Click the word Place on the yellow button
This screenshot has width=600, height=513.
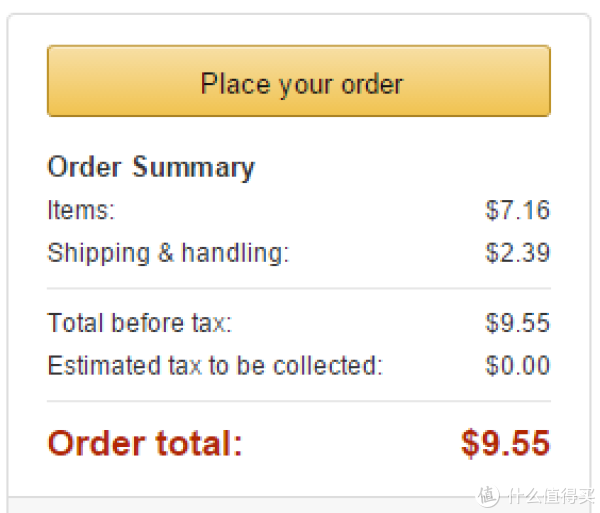236,84
